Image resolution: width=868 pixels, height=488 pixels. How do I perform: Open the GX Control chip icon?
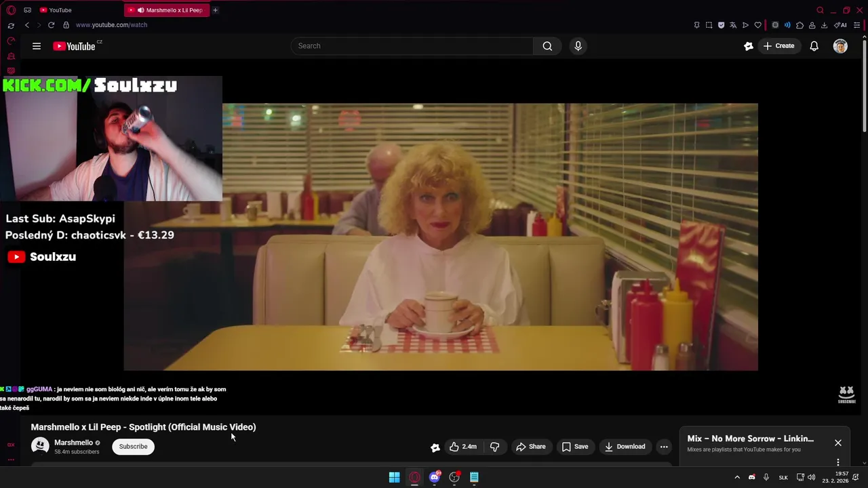point(775,25)
